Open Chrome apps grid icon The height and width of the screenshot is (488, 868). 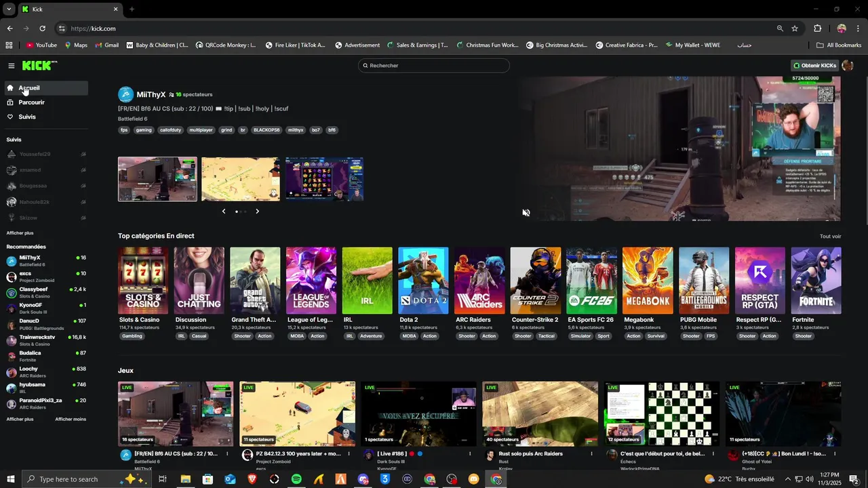click(x=9, y=45)
